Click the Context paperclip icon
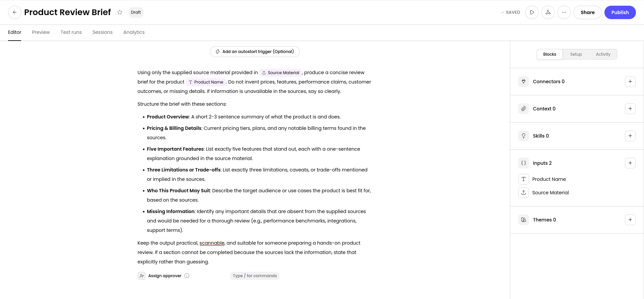 point(524,109)
